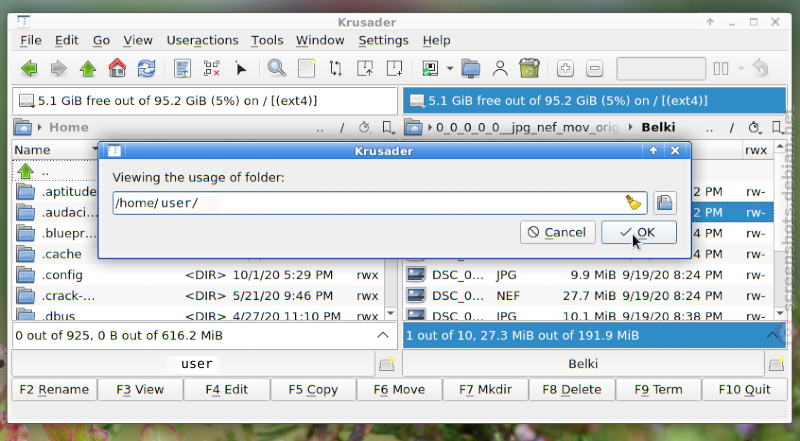Open the right panel bookmarks icon
The image size is (800, 441).
(x=778, y=127)
